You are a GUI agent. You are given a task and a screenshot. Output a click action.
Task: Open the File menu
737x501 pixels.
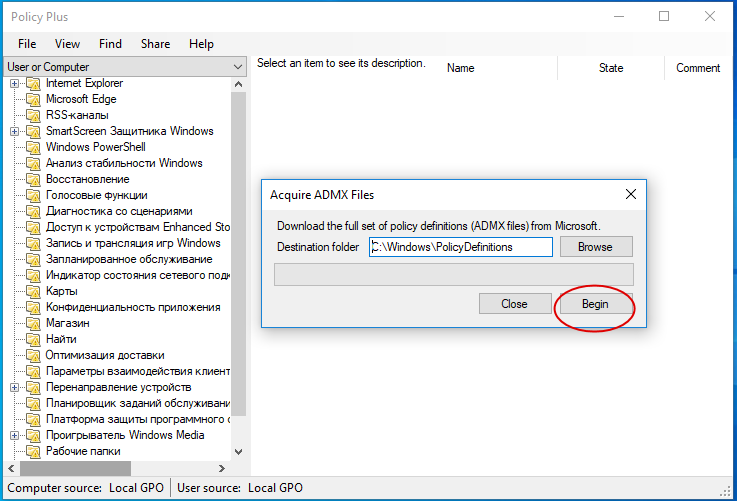point(27,44)
